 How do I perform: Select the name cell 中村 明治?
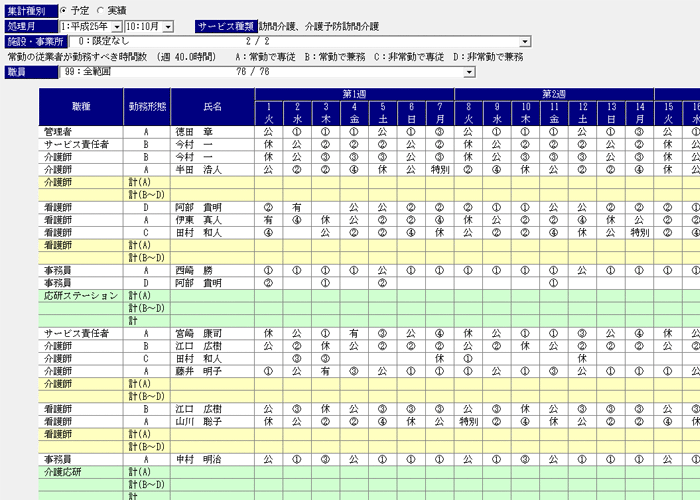tap(212, 459)
